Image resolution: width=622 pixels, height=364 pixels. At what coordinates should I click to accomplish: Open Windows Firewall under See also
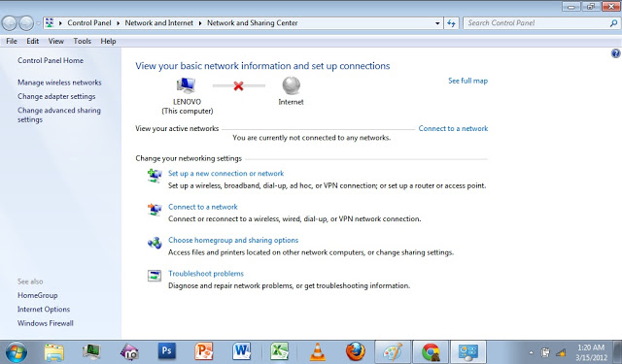coord(46,323)
